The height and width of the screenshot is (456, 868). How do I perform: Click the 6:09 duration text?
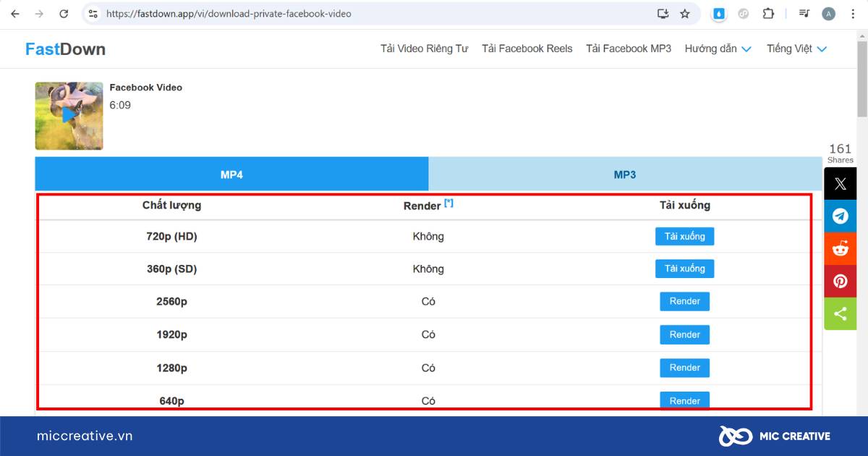[120, 105]
